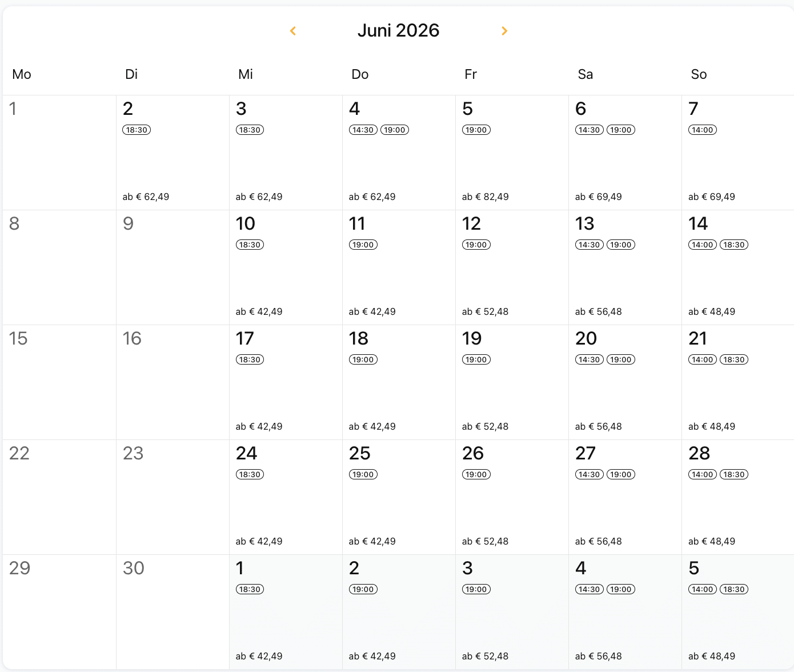The width and height of the screenshot is (794, 672).
Task: Select 18:30 showtime on Wednesday June 24
Action: tap(250, 474)
